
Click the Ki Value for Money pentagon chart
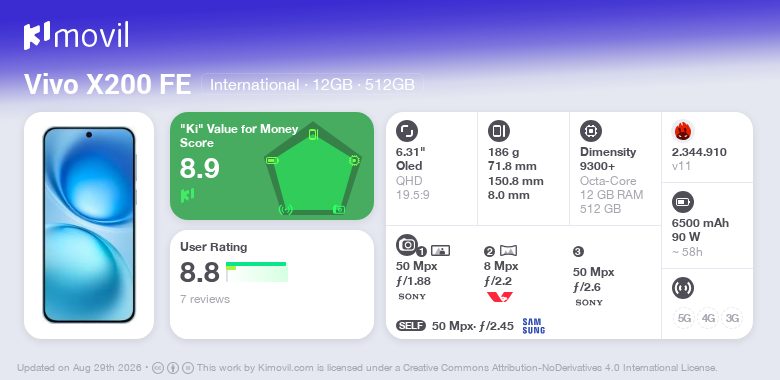pos(312,168)
